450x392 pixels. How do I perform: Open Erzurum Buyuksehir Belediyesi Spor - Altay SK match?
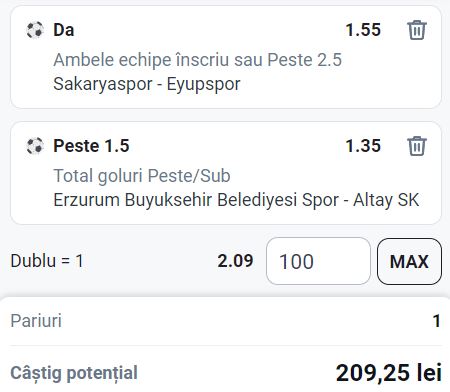pyautogui.click(x=236, y=200)
